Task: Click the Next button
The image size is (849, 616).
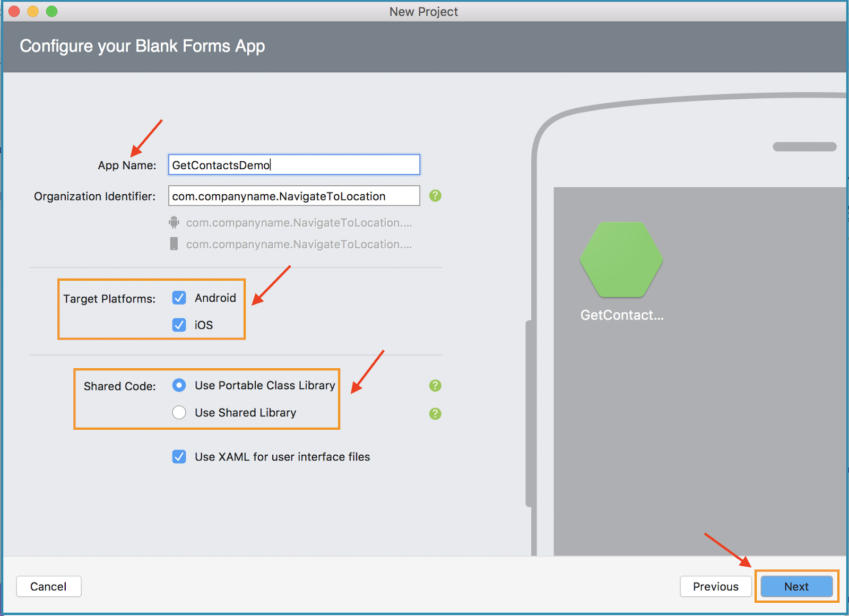Action: [x=796, y=586]
